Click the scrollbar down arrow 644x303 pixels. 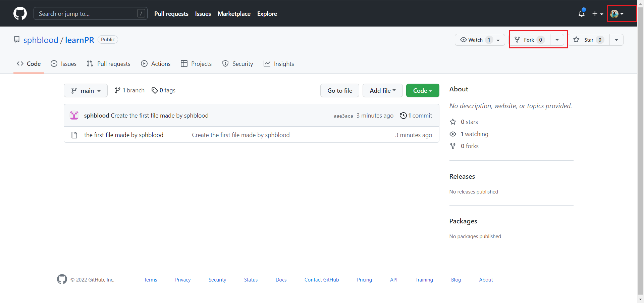pyautogui.click(x=641, y=300)
